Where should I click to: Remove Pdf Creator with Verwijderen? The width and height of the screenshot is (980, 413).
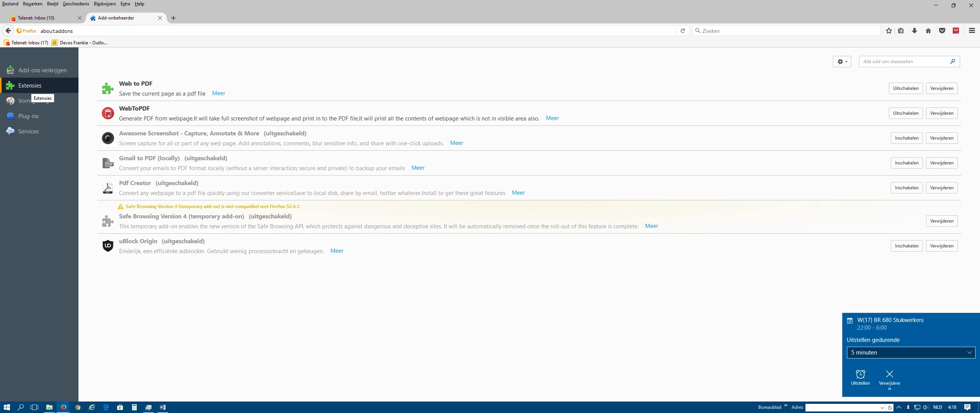point(941,188)
